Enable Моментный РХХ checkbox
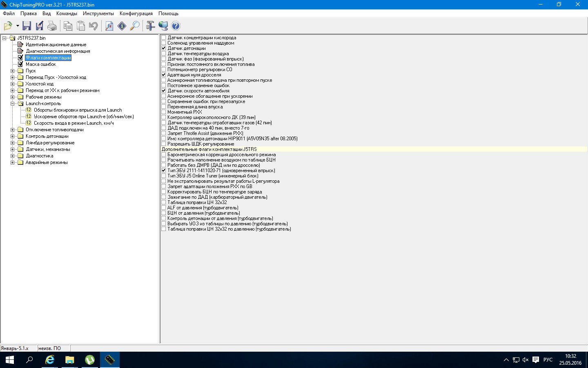 [164, 112]
